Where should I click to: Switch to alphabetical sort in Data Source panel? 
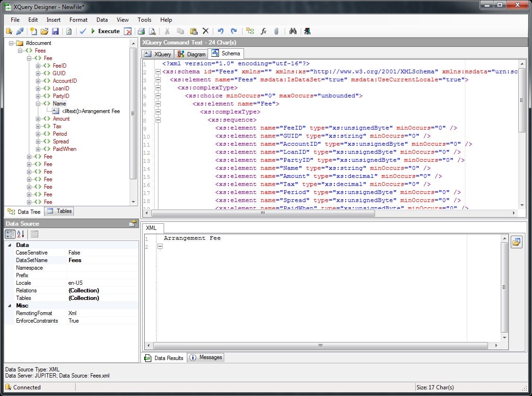coord(19,234)
